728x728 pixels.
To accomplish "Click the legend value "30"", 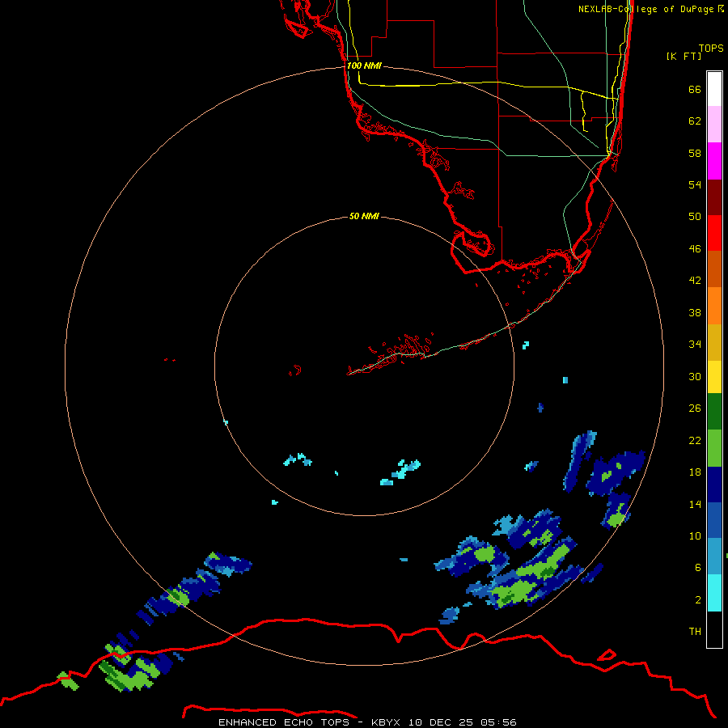I will click(695, 376).
